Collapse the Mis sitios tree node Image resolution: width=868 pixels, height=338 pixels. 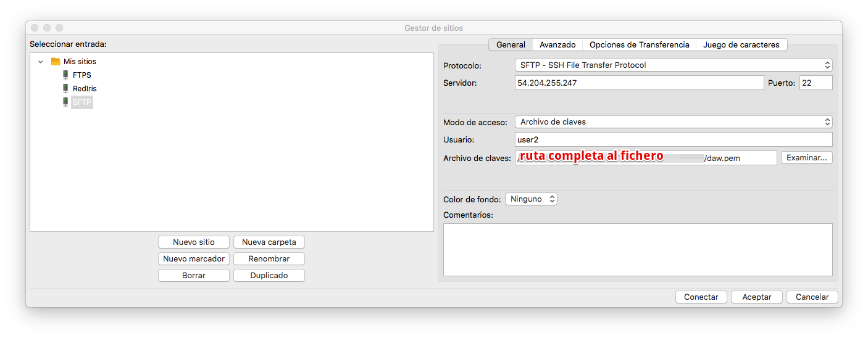click(41, 62)
